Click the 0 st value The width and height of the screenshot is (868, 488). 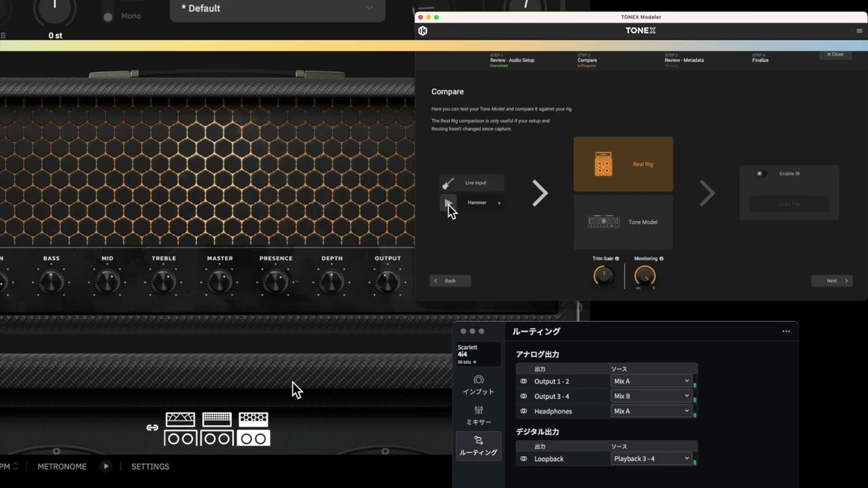click(56, 35)
